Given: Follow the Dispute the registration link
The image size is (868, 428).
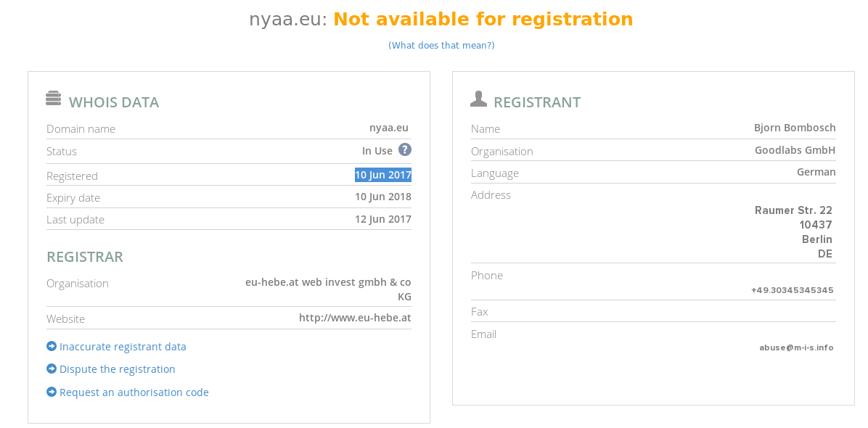Looking at the screenshot, I should 118,369.
